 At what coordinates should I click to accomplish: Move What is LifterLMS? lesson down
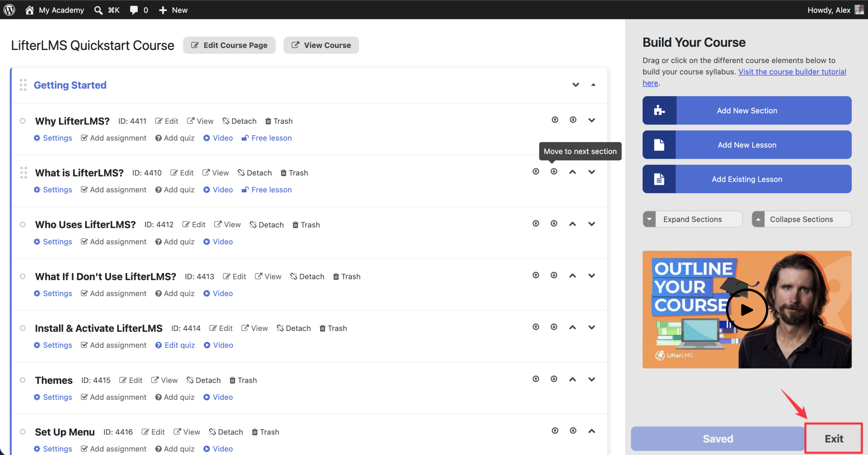coord(592,172)
